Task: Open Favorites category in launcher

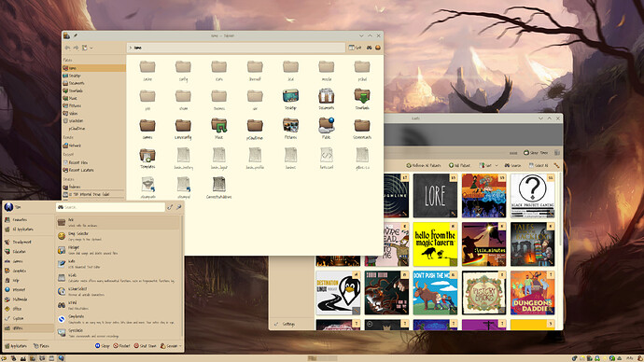Action: [29, 220]
